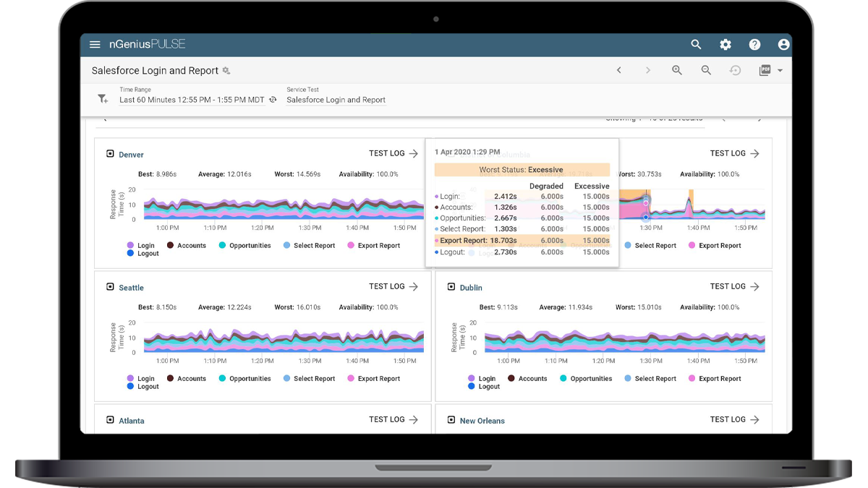Image resolution: width=868 pixels, height=488 pixels.
Task: Go back with the left chevron arrow
Action: point(619,70)
